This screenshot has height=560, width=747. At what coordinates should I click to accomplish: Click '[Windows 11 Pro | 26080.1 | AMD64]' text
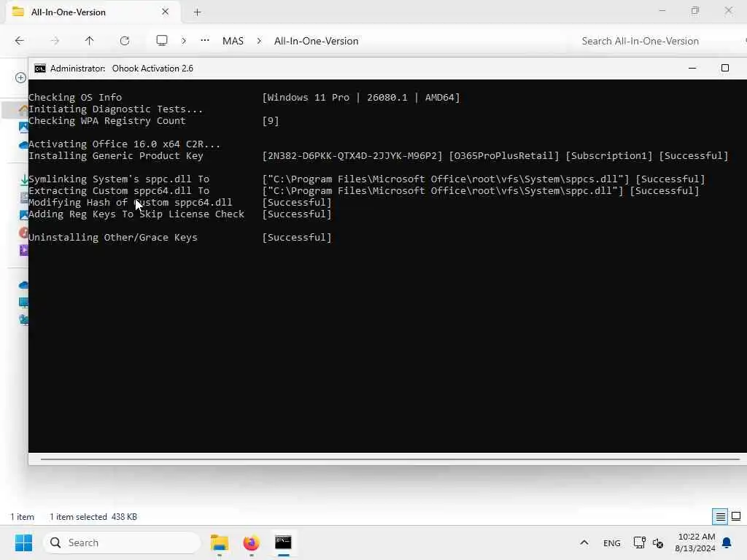point(360,98)
